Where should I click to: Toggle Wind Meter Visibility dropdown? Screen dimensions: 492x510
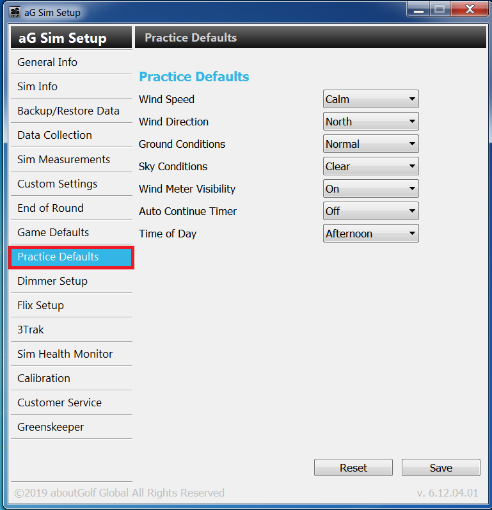371,189
